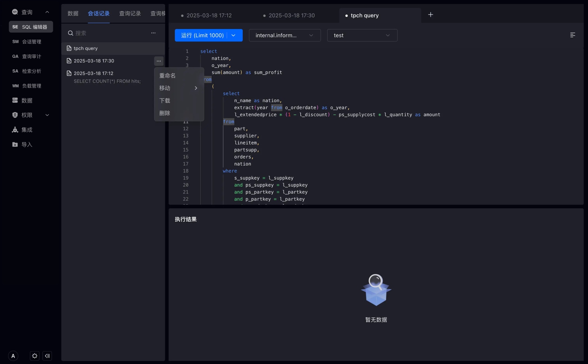Click more button on 2025-03-18 17:30 session
The image size is (588, 364).
[159, 61]
